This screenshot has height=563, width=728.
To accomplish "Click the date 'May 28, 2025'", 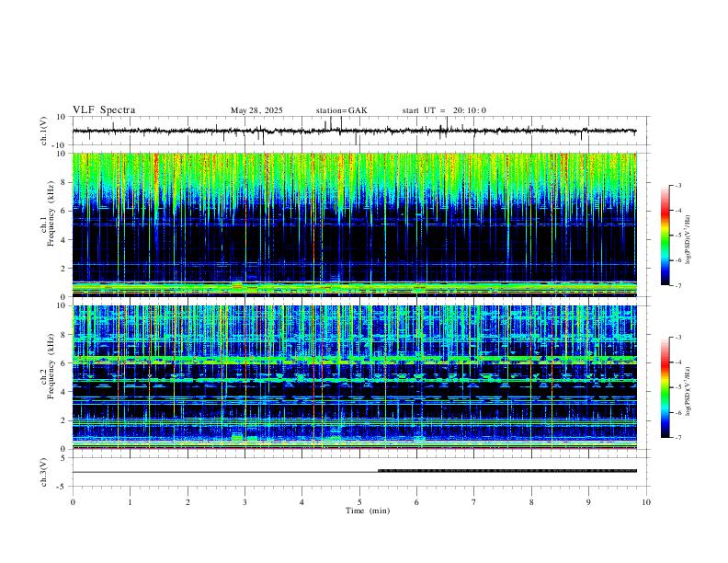I will tap(256, 110).
